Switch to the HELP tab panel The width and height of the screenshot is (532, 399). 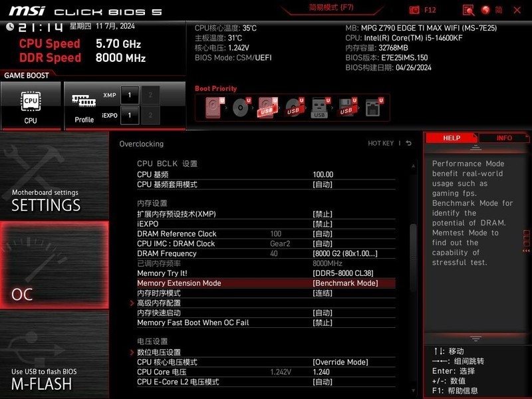coord(451,138)
